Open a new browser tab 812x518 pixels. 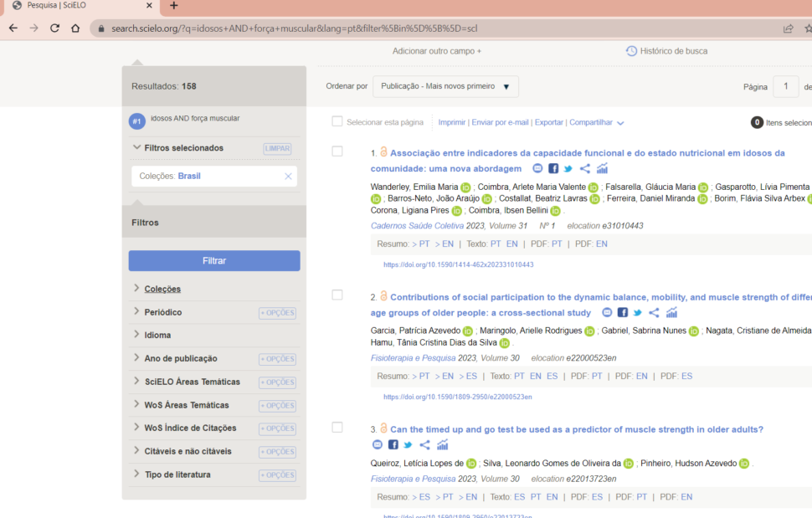174,6
